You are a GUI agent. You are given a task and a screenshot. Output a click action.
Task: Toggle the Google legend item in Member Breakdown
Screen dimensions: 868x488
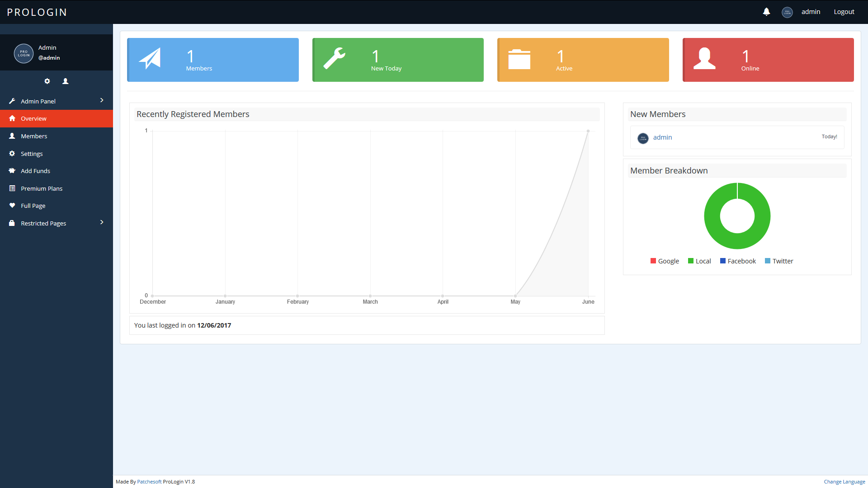pos(665,261)
